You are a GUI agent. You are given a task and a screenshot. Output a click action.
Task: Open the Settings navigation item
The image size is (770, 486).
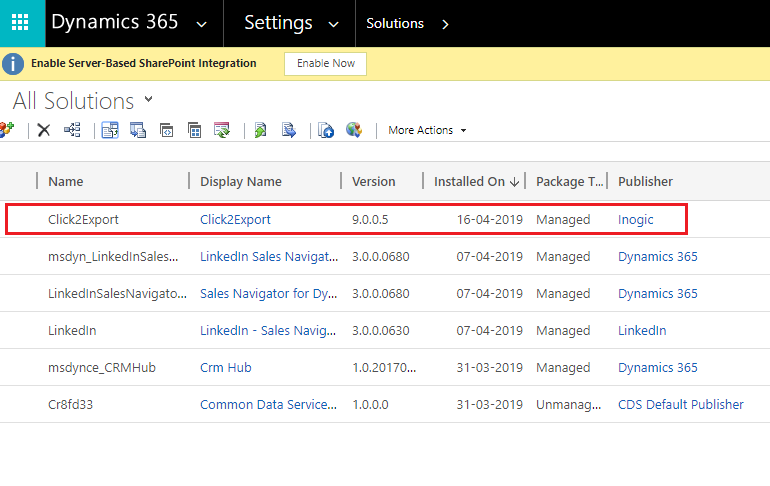[x=278, y=23]
